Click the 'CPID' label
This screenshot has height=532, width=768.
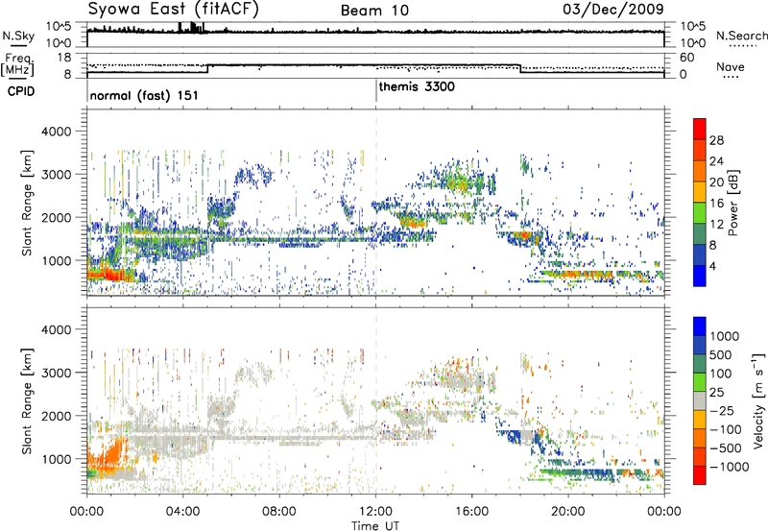[x=21, y=91]
